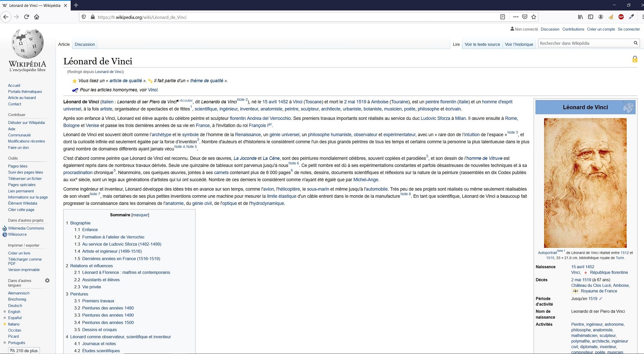Click the Adblock Plus extension icon
The image size is (644, 354).
point(621,17)
